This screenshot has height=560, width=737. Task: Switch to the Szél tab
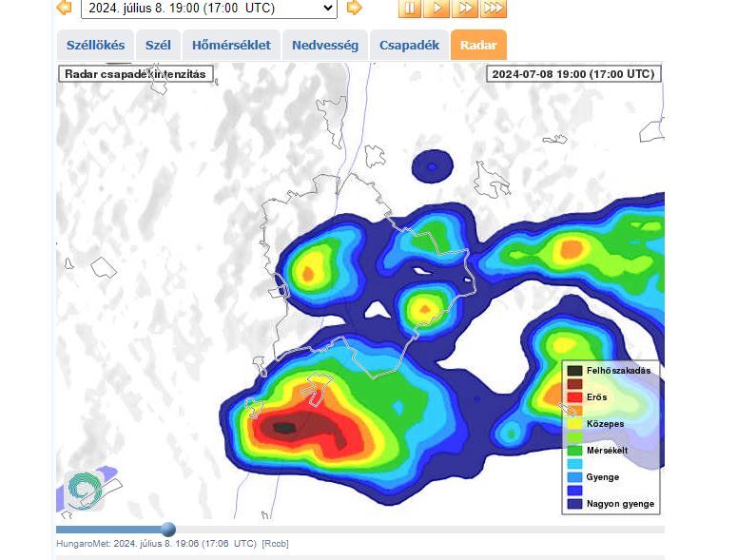click(158, 46)
